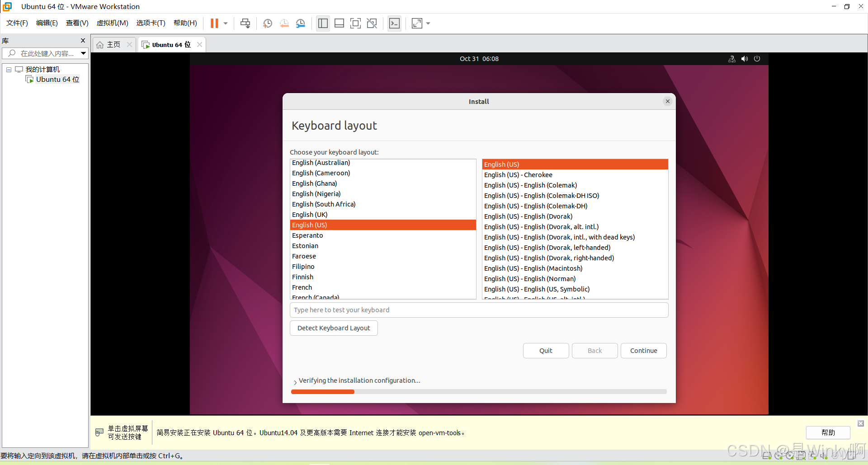Enter full screen mode
Screen dimensions: 868x465
pos(355,23)
